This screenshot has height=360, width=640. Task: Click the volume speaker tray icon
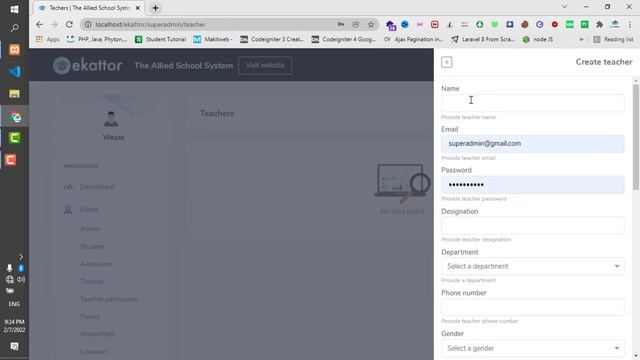point(21,280)
